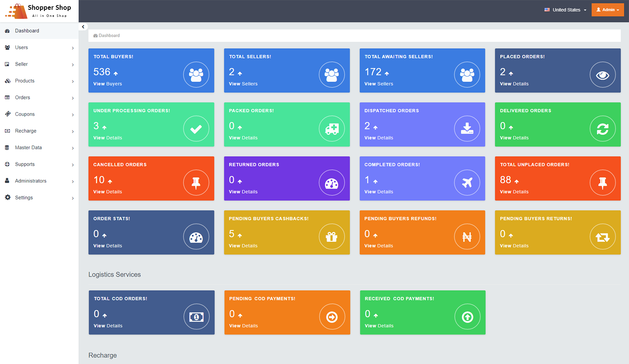The image size is (629, 364).
Task: Click View Sellers under Total Sellers
Action: point(243,84)
